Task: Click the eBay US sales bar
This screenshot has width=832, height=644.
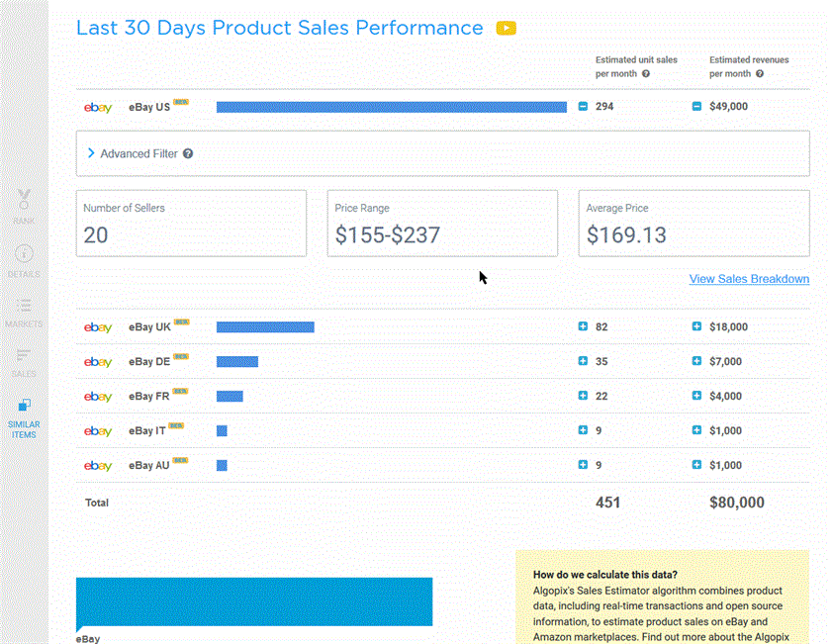Action: click(x=392, y=107)
